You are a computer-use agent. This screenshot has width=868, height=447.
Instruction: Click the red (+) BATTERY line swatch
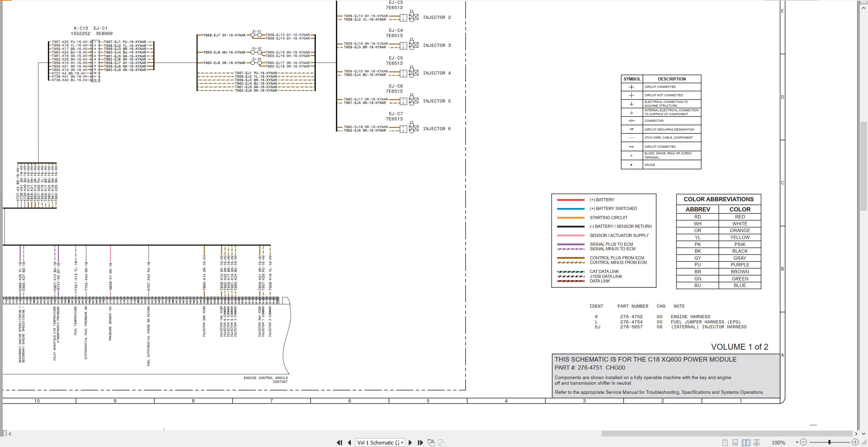[x=571, y=200]
